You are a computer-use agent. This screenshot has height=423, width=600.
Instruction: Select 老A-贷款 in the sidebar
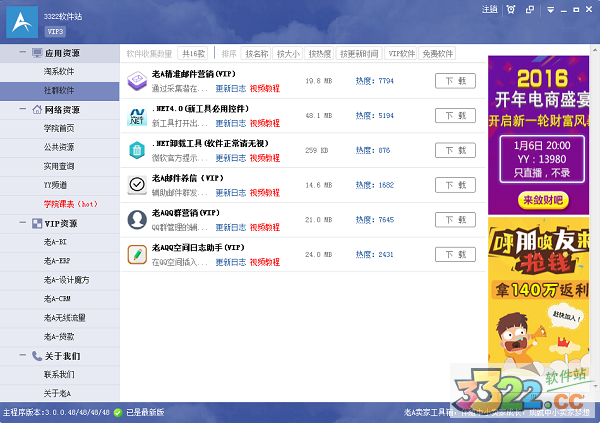pyautogui.click(x=60, y=337)
